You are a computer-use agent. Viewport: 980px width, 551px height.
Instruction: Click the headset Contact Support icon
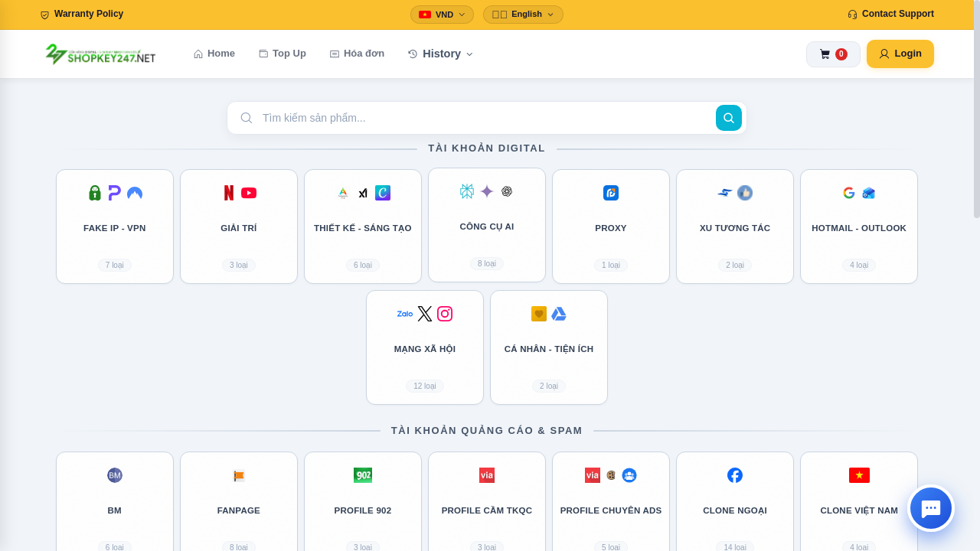point(852,15)
